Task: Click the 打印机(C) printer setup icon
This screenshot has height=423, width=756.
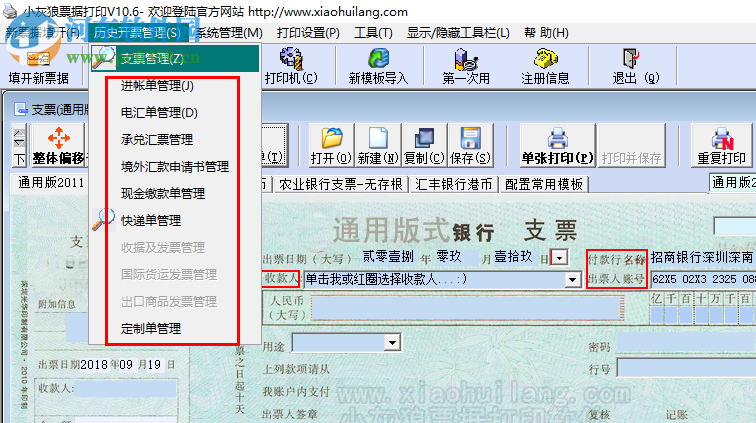Action: tap(291, 58)
